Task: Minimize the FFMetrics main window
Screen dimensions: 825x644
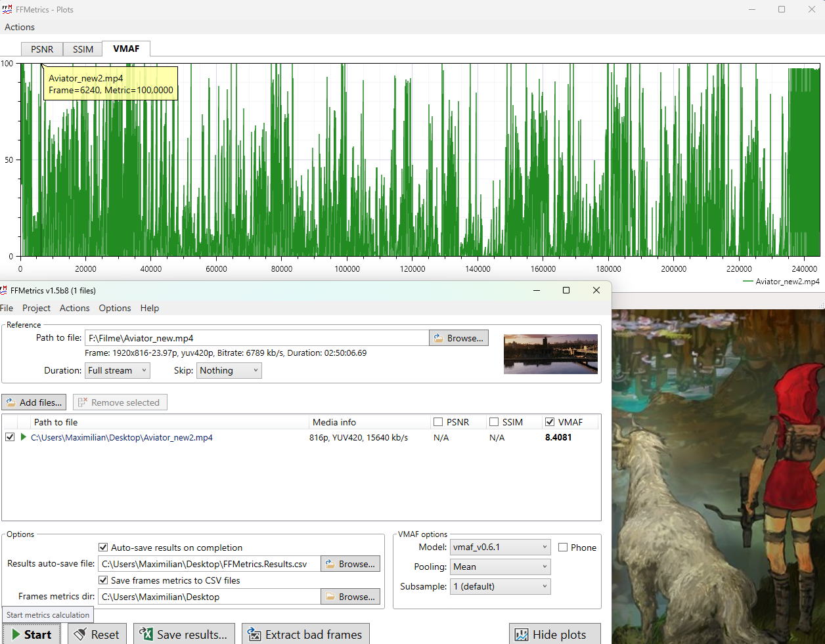Action: (537, 290)
